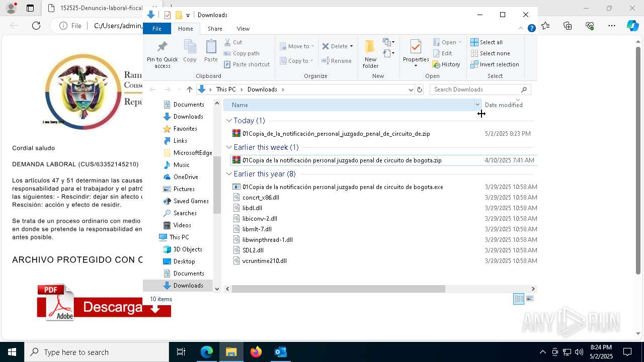Click This PC in address breadcrumb

(226, 89)
